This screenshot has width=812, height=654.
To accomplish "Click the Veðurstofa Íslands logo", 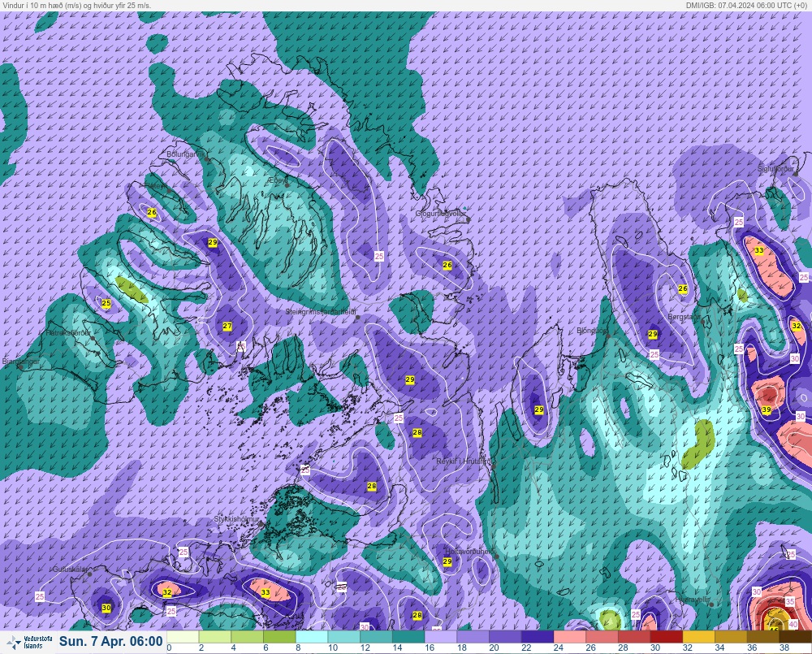I will [30, 643].
